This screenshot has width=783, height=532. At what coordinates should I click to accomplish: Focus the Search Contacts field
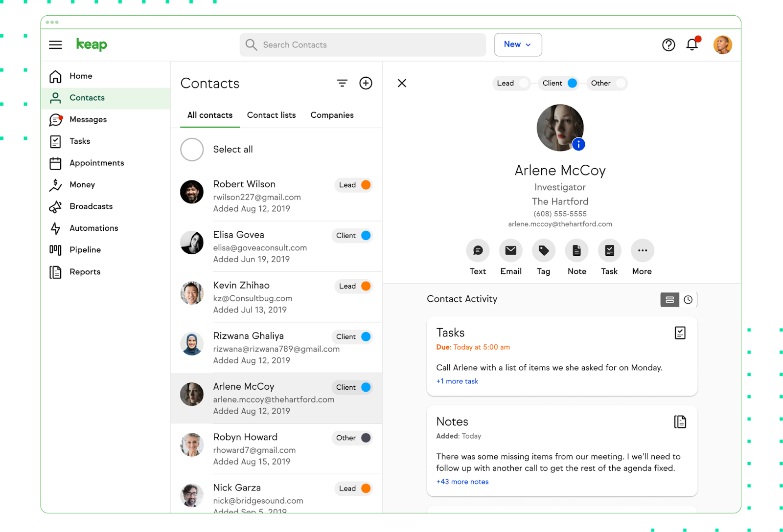coord(363,45)
